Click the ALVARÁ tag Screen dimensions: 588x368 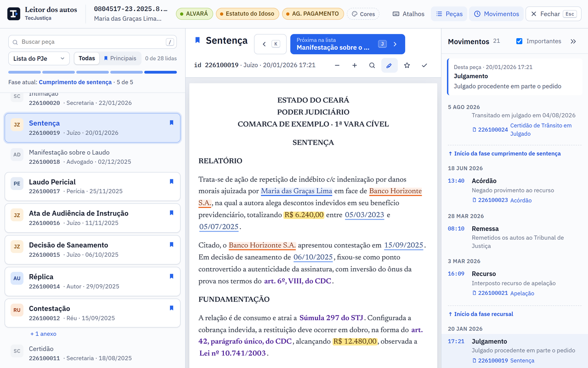[194, 14]
